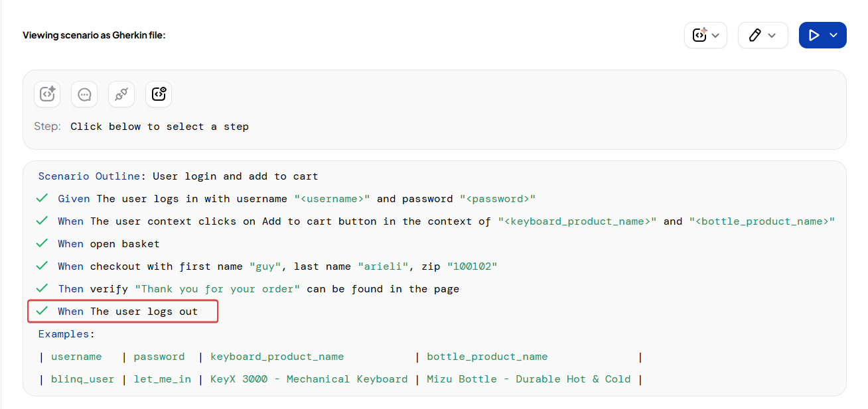868x409 pixels.
Task: Select the 'When open basket' step
Action: tap(108, 243)
